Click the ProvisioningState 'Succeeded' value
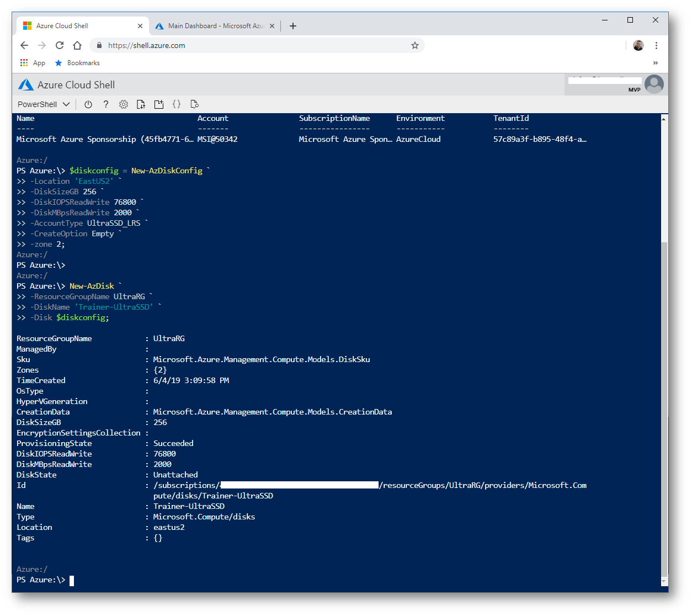This screenshot has height=616, width=692. (x=173, y=443)
